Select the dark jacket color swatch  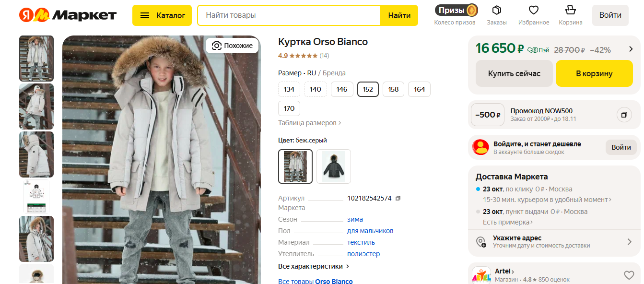click(334, 166)
